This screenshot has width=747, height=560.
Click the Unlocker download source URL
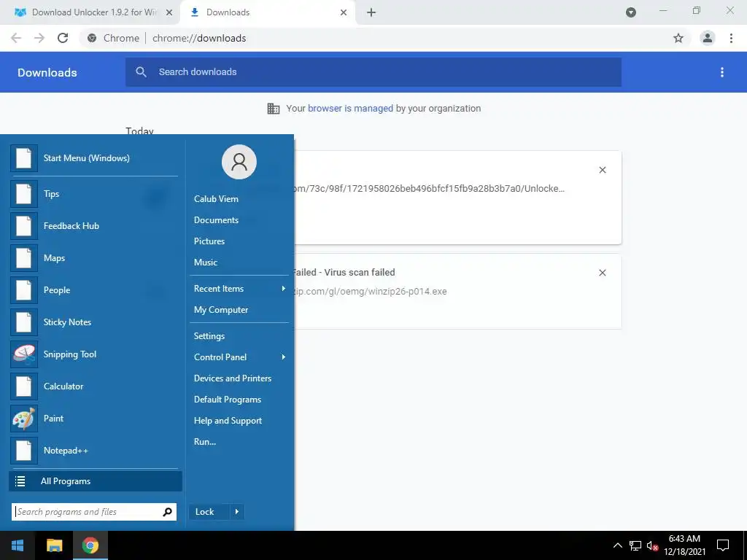(429, 189)
